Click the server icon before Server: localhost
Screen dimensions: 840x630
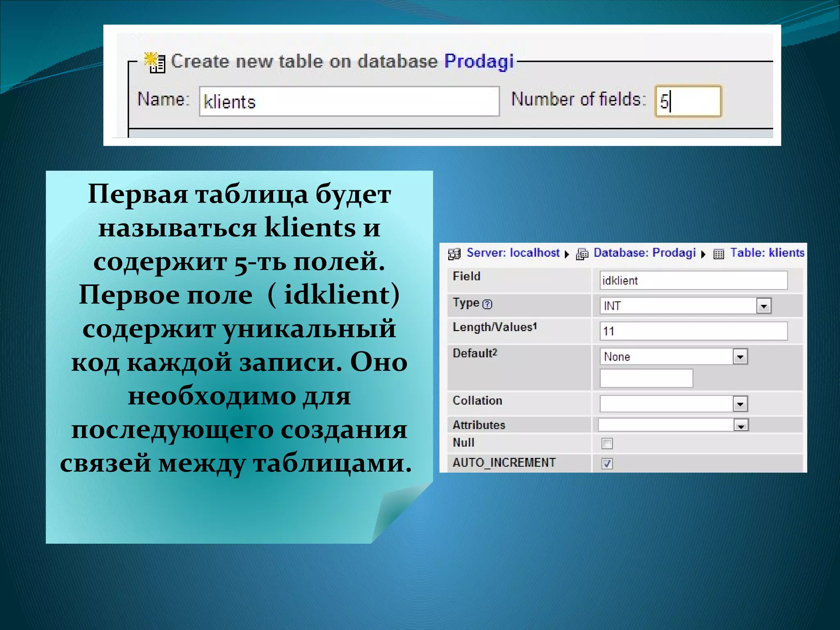pyautogui.click(x=454, y=254)
